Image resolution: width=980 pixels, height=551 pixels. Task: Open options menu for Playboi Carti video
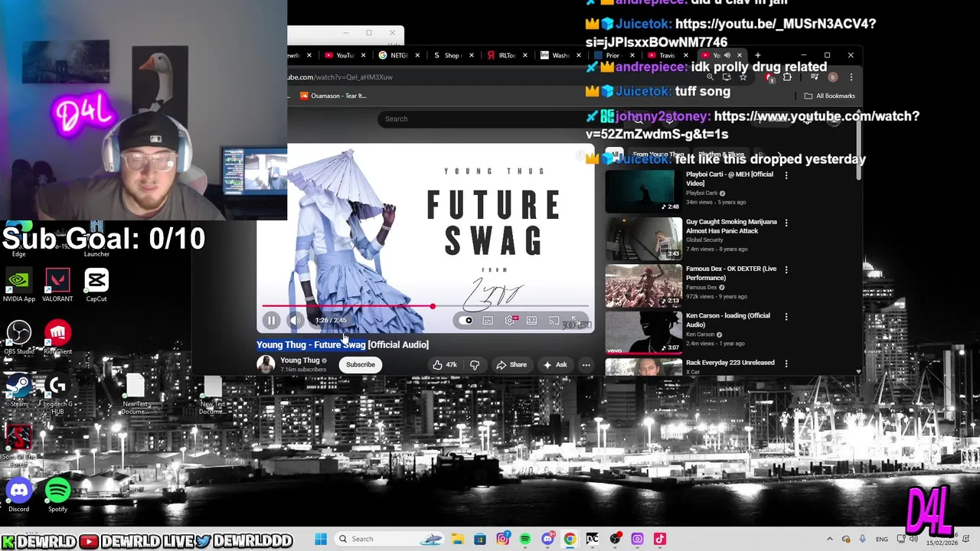click(786, 175)
